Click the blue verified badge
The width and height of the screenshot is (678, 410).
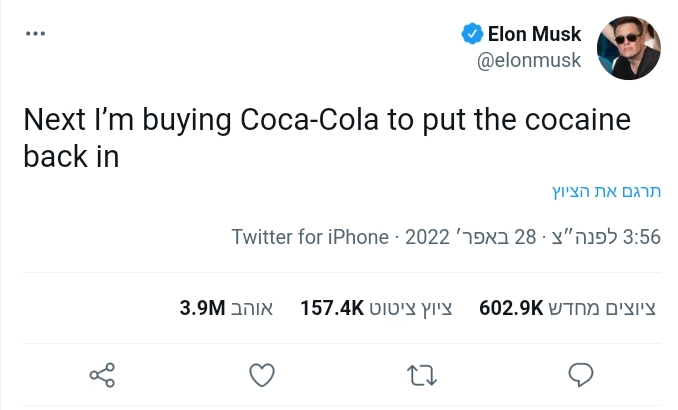470,35
